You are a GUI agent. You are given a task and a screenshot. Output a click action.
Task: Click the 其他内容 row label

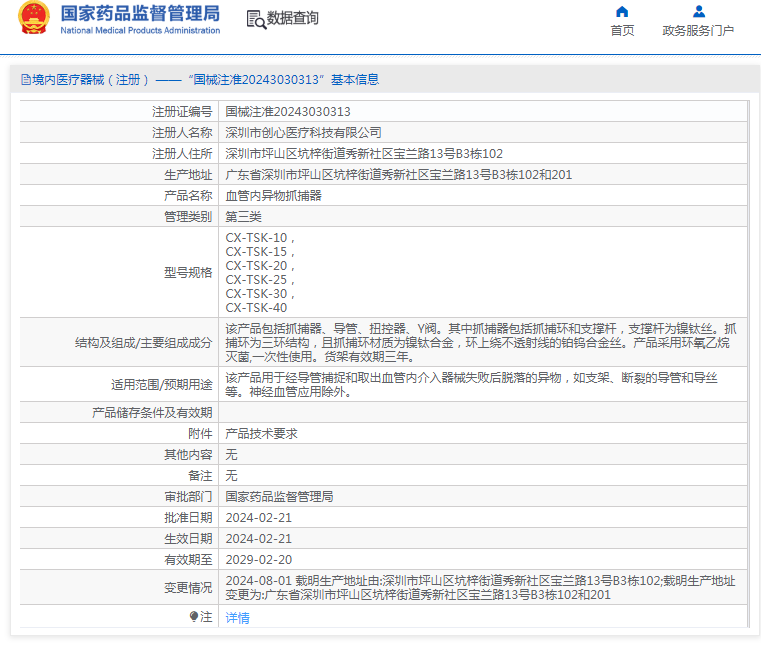click(188, 454)
